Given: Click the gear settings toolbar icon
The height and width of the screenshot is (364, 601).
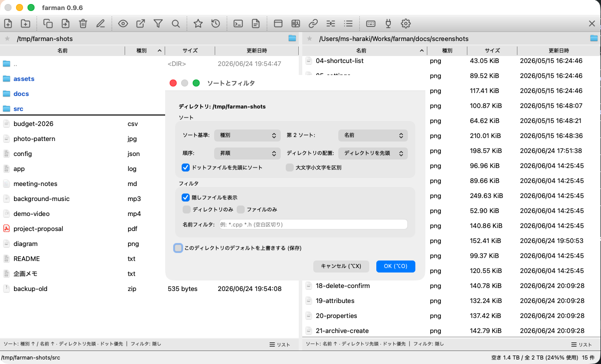Looking at the screenshot, I should pos(406,23).
